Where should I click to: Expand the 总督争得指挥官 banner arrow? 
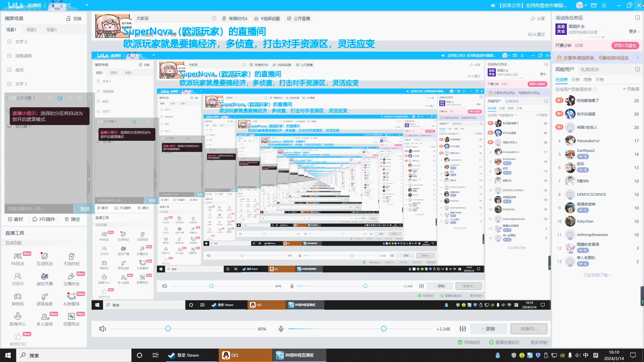click(x=638, y=58)
